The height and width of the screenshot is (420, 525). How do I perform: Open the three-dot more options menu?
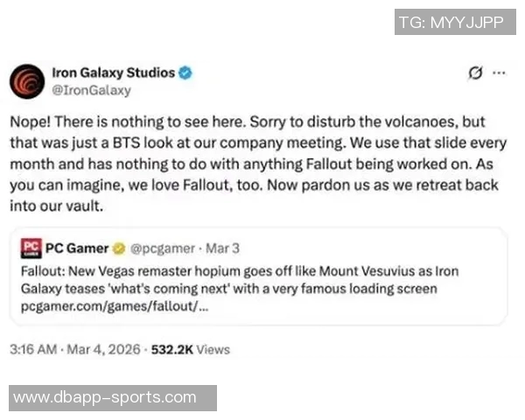[x=499, y=73]
